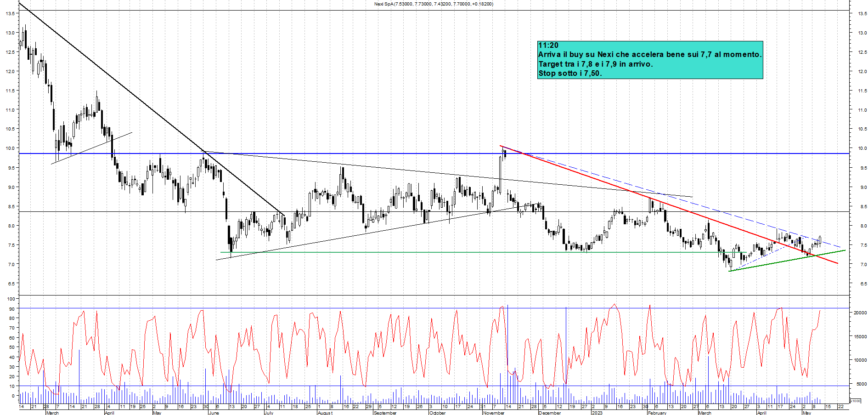The width and height of the screenshot is (868, 415).
Task: Click the 13.5 price label on left axis
Action: point(10,13)
